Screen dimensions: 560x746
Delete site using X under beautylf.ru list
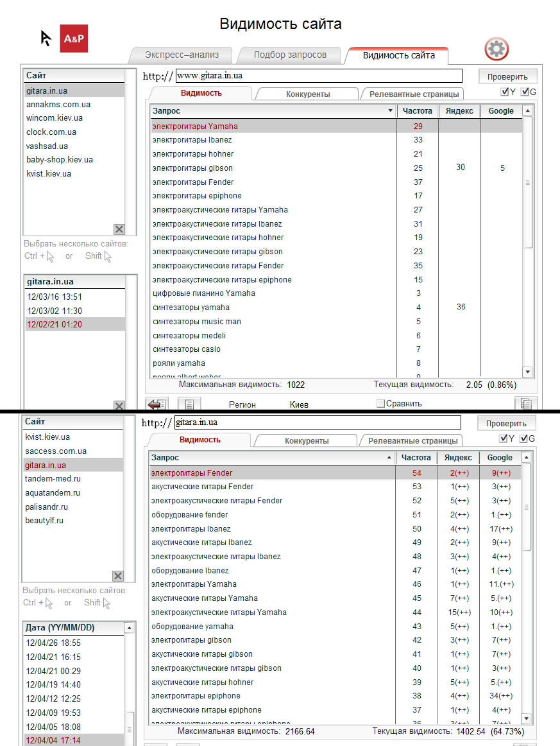(x=118, y=576)
